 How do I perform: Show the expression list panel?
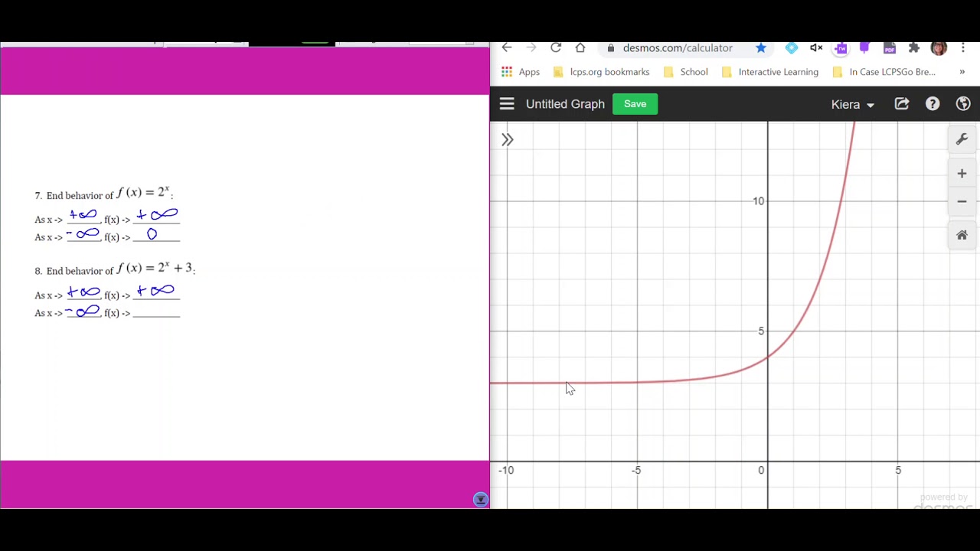coord(507,139)
